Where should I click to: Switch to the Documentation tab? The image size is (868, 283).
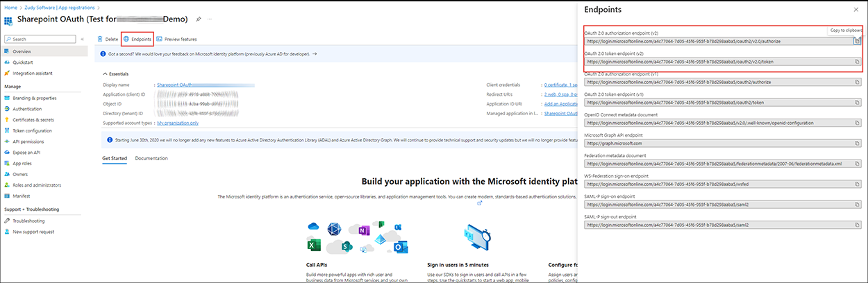(151, 158)
